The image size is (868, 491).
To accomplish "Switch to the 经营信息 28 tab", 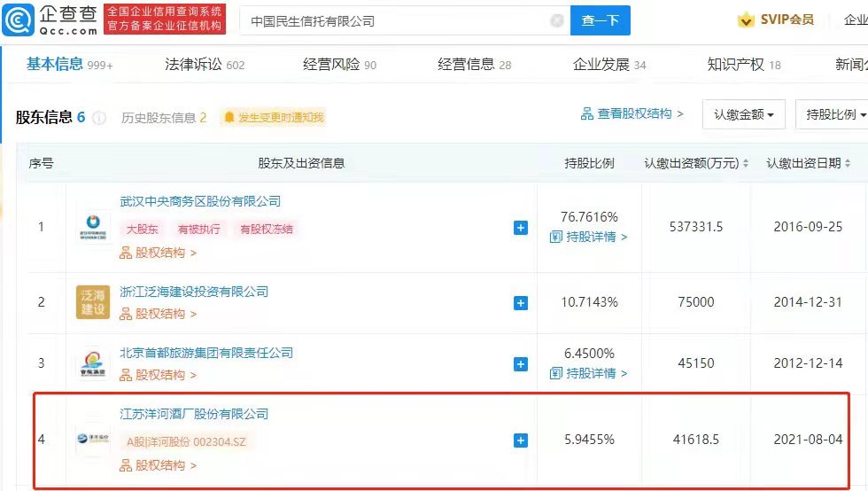I will (x=475, y=65).
